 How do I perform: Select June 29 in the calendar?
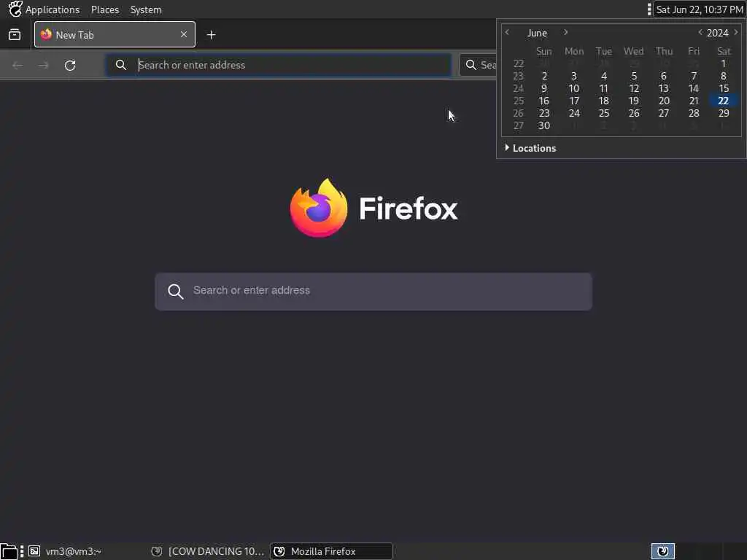pos(723,113)
